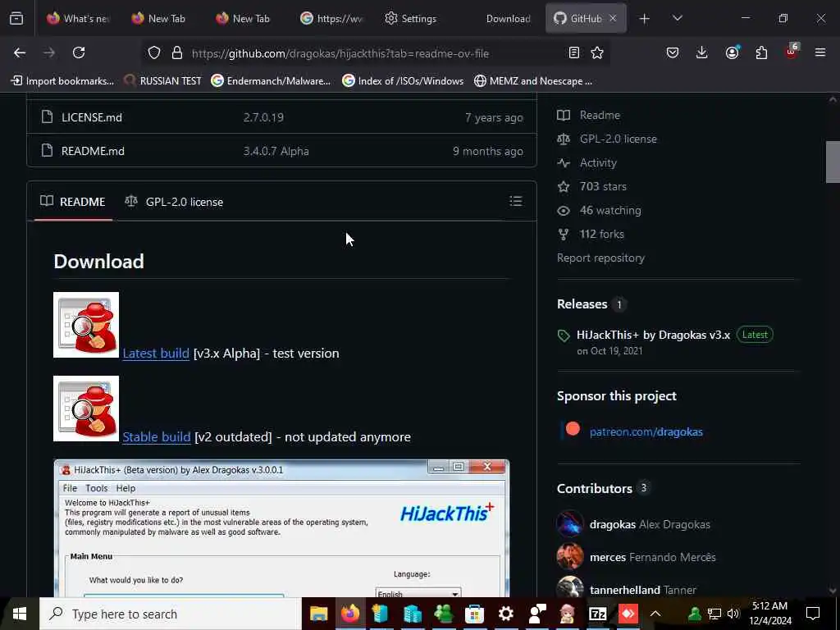The width and height of the screenshot is (840, 630).
Task: Open HiJackThis+ by Dragokas v3.x release
Action: pyautogui.click(x=653, y=335)
